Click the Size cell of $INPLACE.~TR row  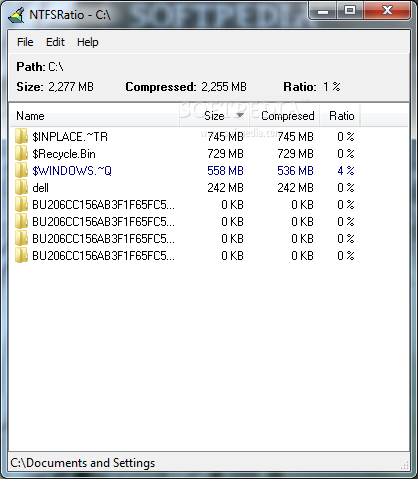pos(225,137)
